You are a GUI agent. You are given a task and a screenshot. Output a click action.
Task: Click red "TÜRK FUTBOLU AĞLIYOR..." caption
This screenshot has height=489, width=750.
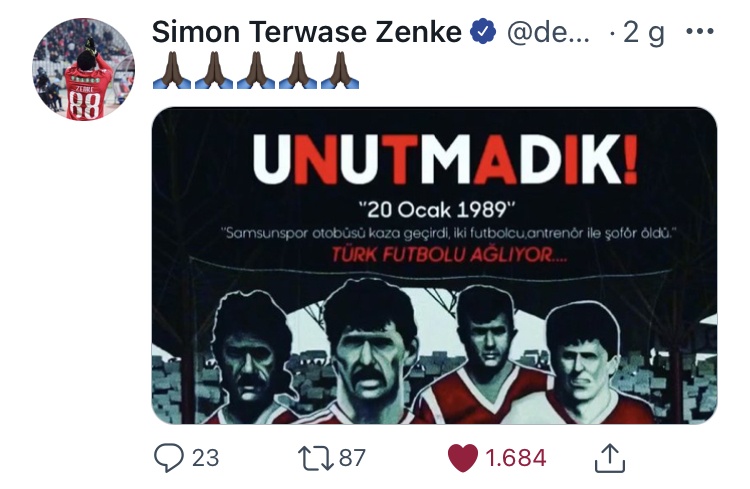click(x=450, y=255)
